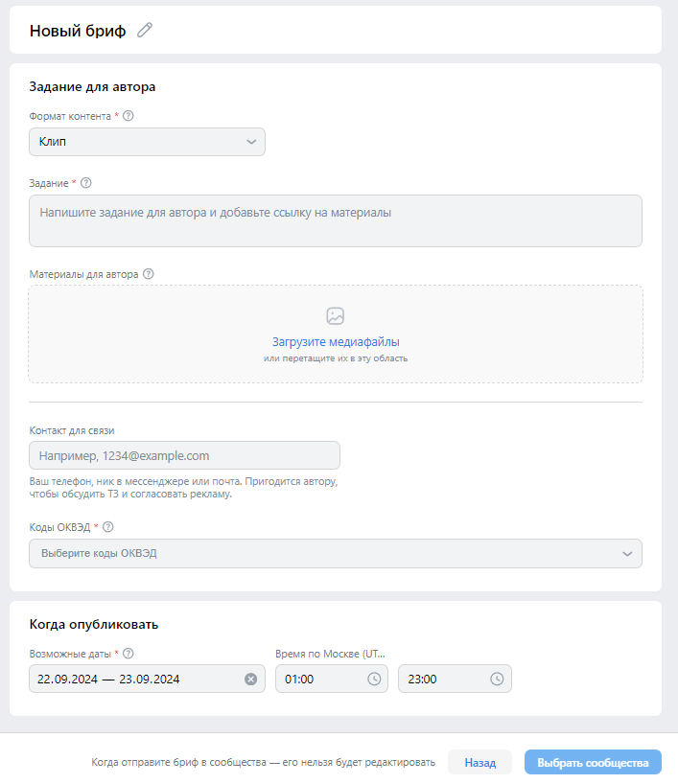Clear the selected date range with the X icon
Screen dimensions: 678x784
250,679
